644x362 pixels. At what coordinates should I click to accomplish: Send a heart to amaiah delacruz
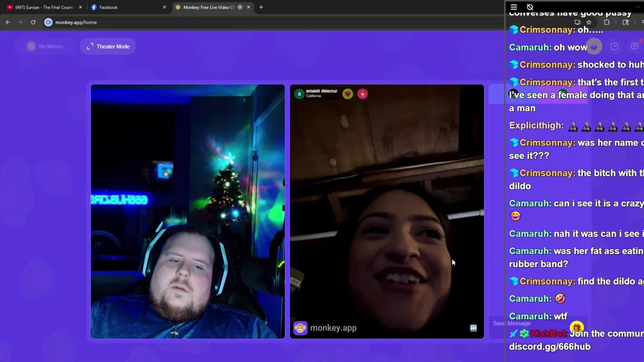(348, 94)
